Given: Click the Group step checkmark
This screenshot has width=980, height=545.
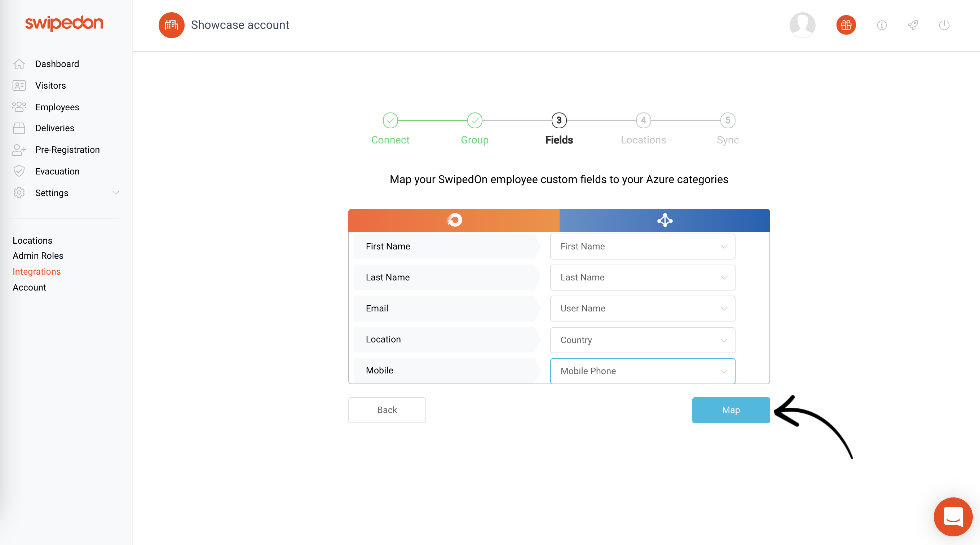Looking at the screenshot, I should click(x=475, y=120).
